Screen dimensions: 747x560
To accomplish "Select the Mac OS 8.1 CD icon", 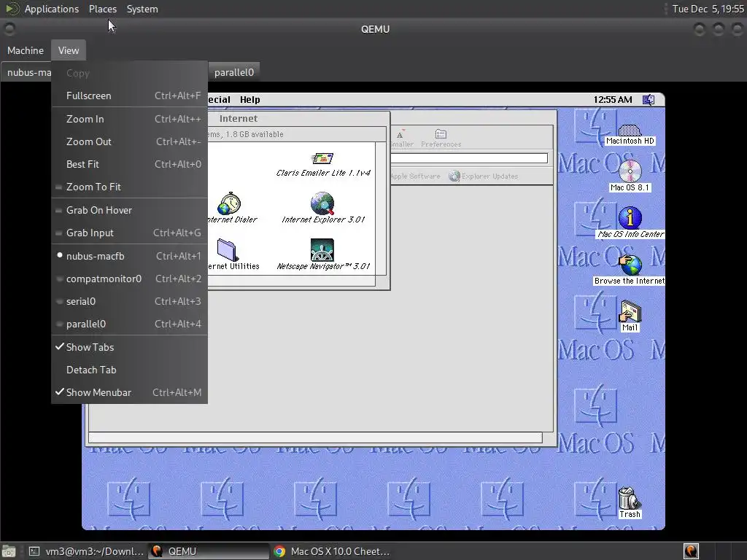I will (630, 171).
